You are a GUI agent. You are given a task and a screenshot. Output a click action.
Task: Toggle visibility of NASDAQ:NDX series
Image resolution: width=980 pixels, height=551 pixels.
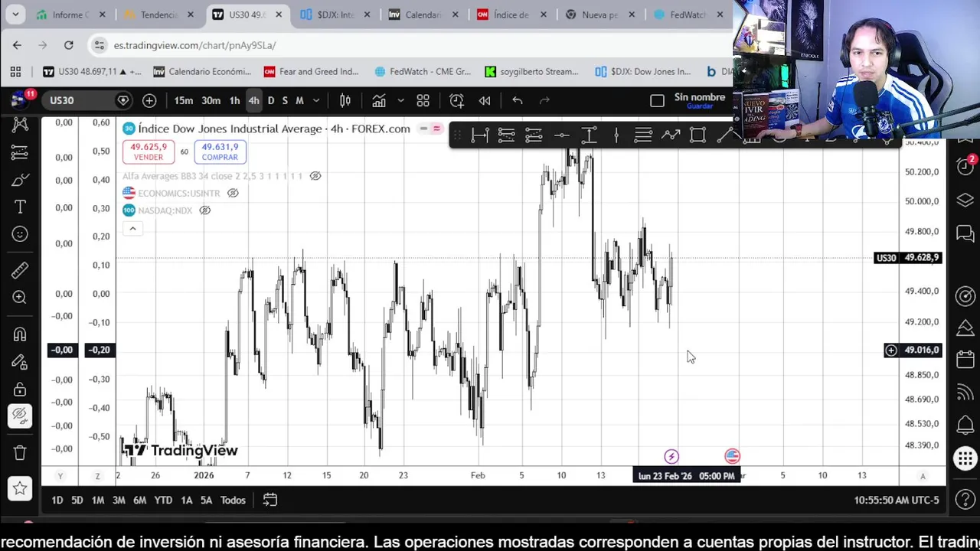point(204,210)
